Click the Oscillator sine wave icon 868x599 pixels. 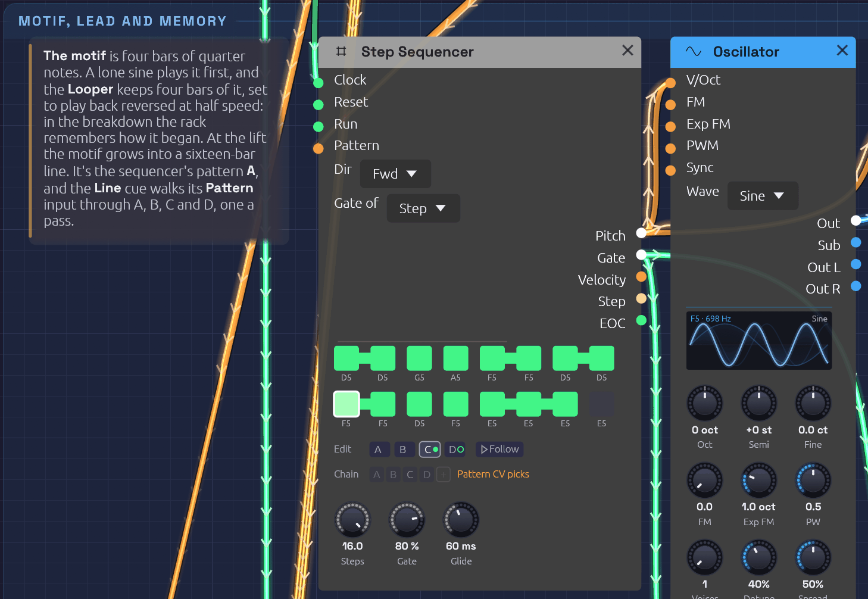[693, 51]
